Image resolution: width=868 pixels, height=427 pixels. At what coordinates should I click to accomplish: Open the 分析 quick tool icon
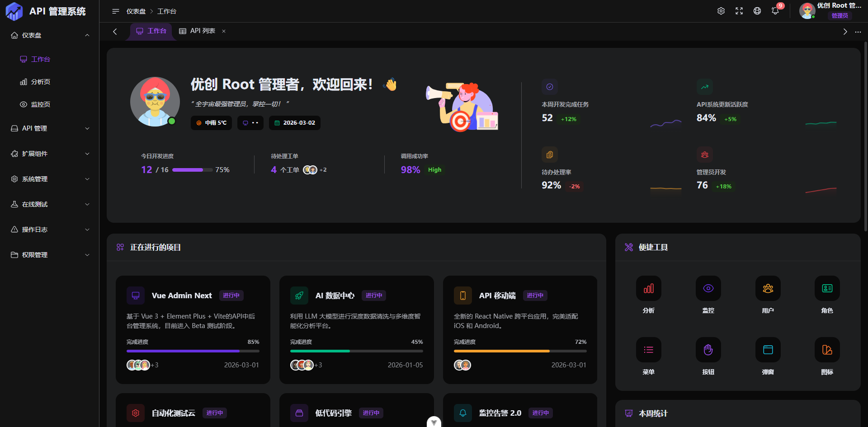point(648,288)
